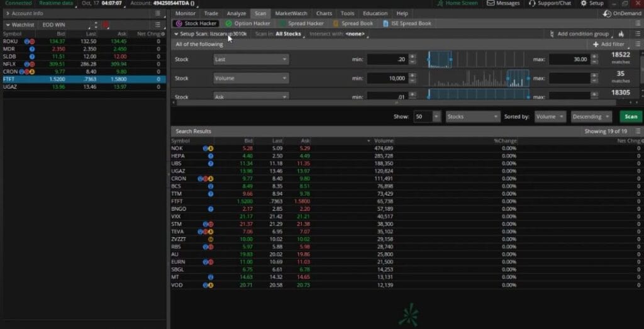The width and height of the screenshot is (644, 329).
Task: Increase the Volume min value with plus stepper
Action: (x=413, y=75)
